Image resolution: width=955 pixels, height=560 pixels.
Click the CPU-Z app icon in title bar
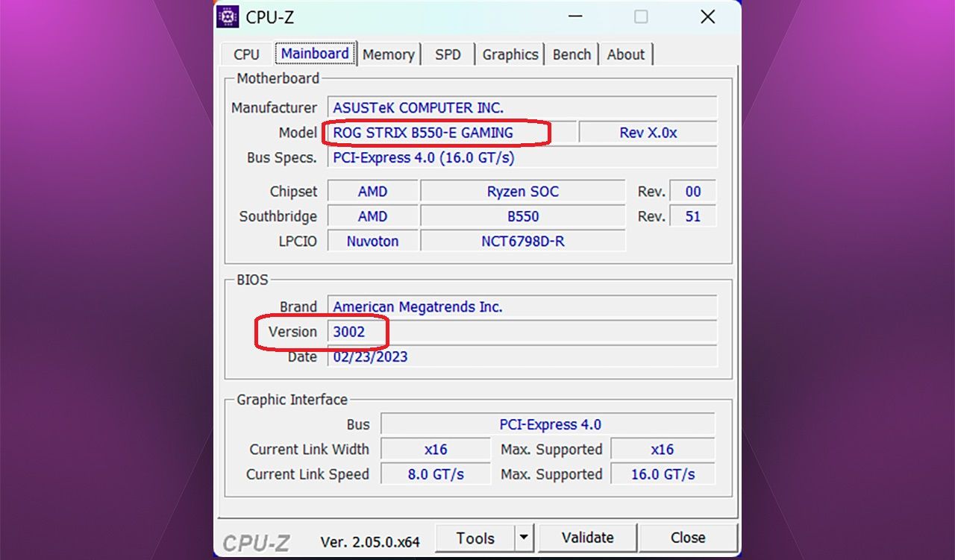click(x=228, y=17)
